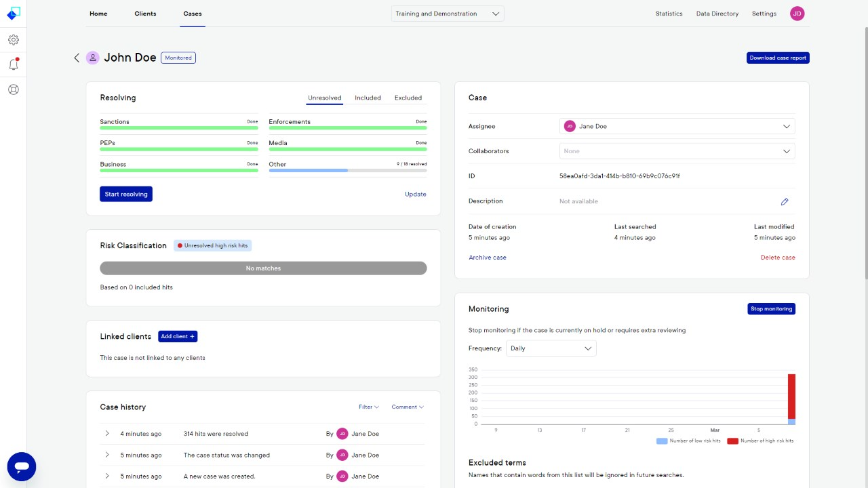Open settings gear in left sidebar
Screen dimensions: 868x488
pyautogui.click(x=14, y=40)
